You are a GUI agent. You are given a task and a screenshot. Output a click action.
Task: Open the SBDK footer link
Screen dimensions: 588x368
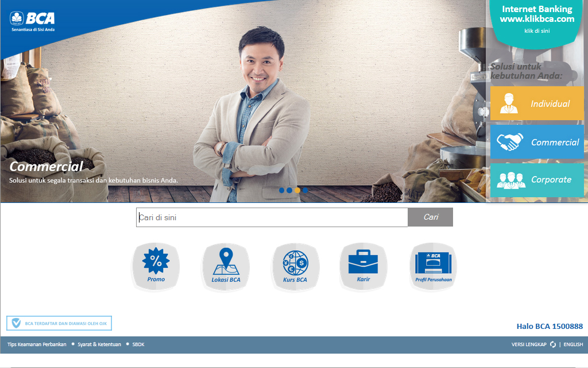(138, 344)
